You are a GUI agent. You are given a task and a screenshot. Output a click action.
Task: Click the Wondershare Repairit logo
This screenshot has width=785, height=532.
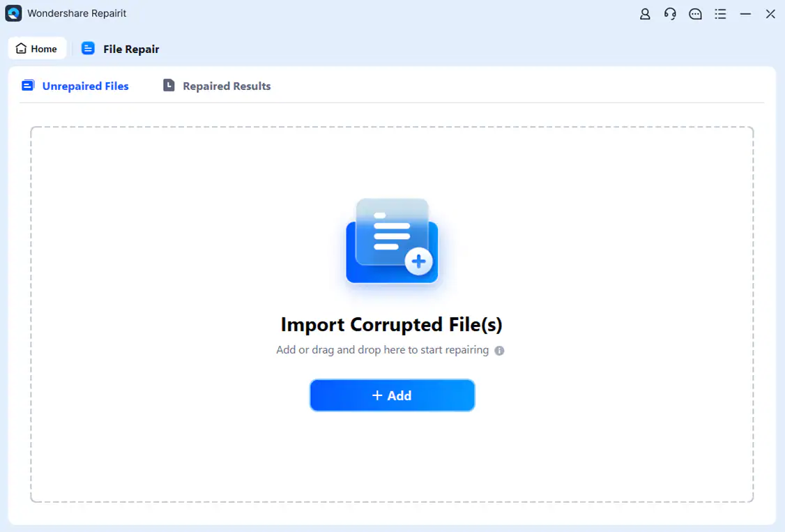tap(13, 13)
